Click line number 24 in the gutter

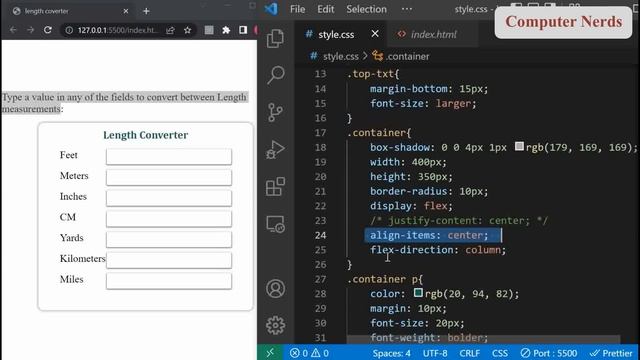[x=320, y=236]
